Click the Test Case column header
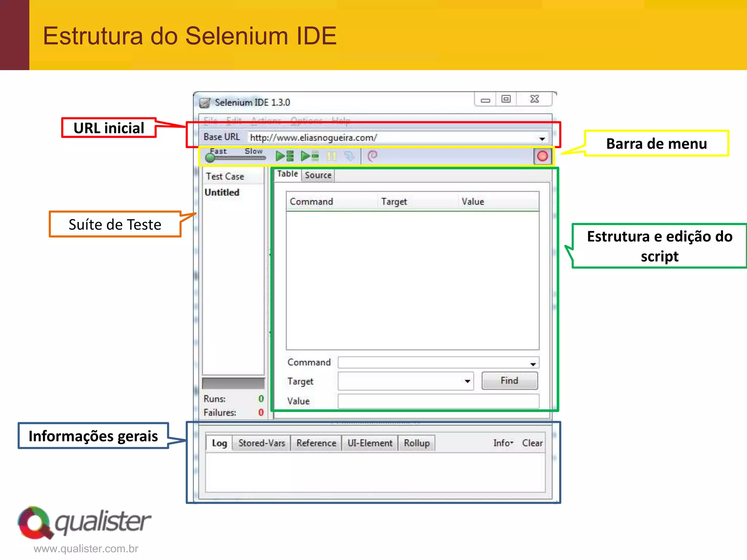The width and height of the screenshot is (747, 560). pos(233,176)
